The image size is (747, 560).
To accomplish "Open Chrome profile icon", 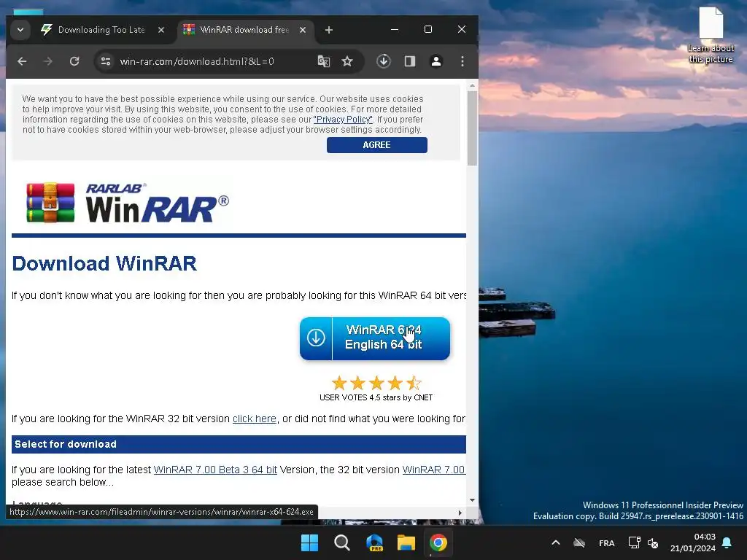I will [436, 61].
